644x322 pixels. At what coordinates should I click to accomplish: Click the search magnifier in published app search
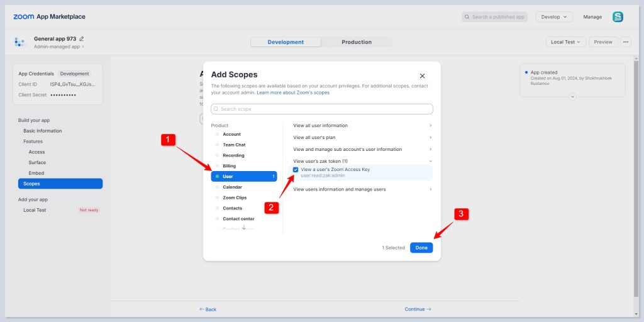[467, 17]
